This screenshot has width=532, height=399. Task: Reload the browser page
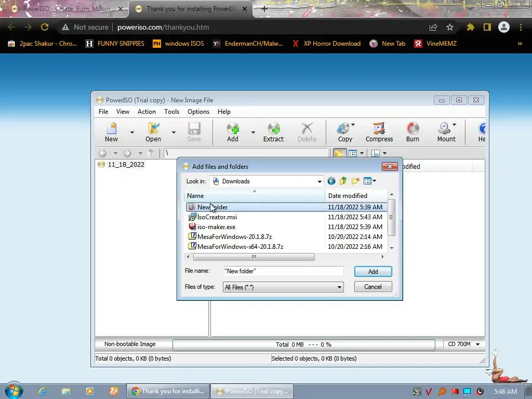click(45, 27)
